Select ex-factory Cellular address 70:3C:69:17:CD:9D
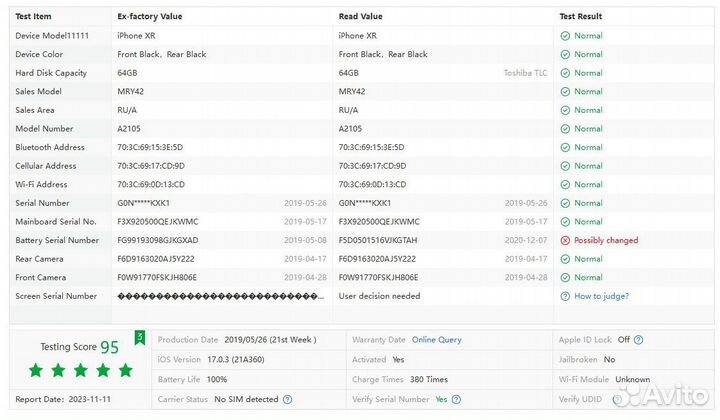The width and height of the screenshot is (720, 420). 151,166
